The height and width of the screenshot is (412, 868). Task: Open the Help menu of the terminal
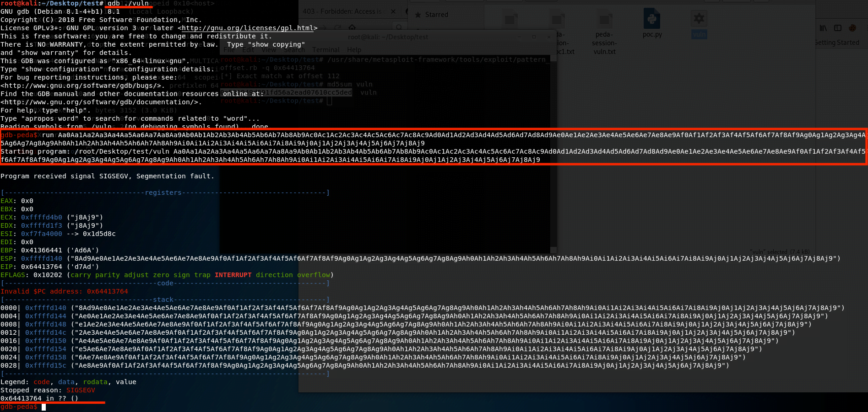click(354, 50)
